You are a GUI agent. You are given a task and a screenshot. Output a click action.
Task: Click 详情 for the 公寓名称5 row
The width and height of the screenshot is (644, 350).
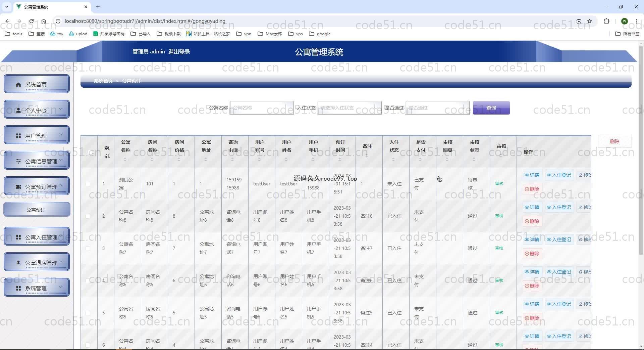coord(532,304)
